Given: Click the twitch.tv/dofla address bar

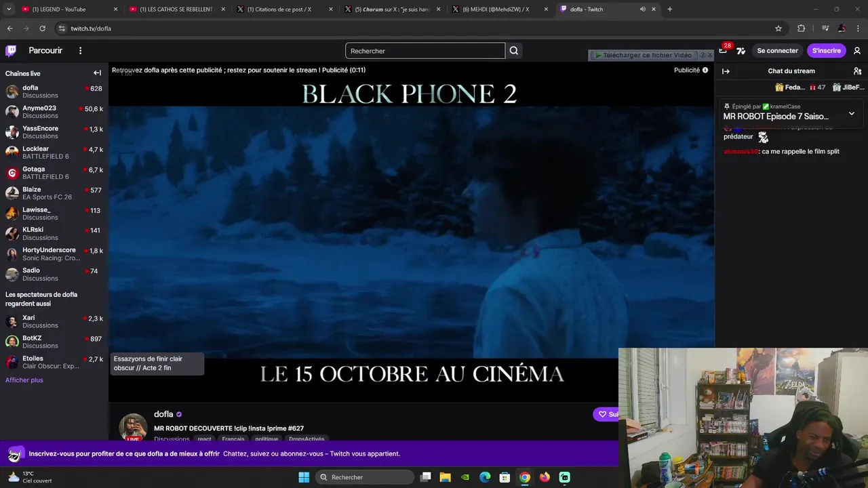Looking at the screenshot, I should tap(420, 28).
